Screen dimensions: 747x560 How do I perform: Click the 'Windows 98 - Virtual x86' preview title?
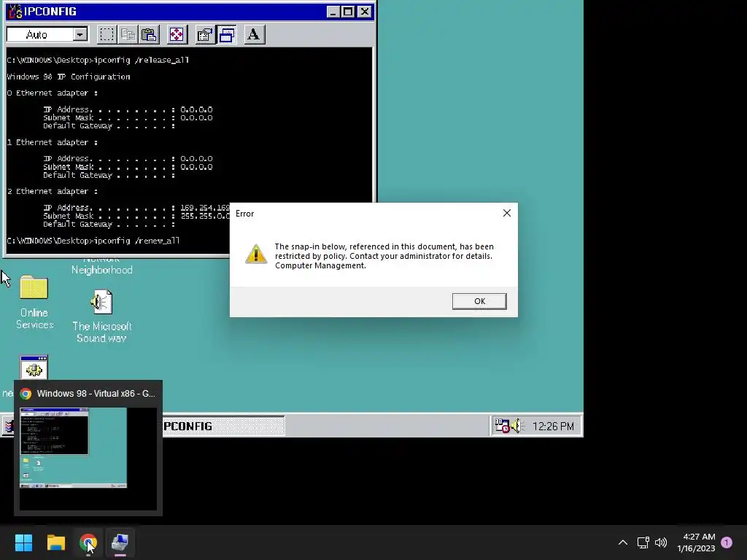coord(96,393)
